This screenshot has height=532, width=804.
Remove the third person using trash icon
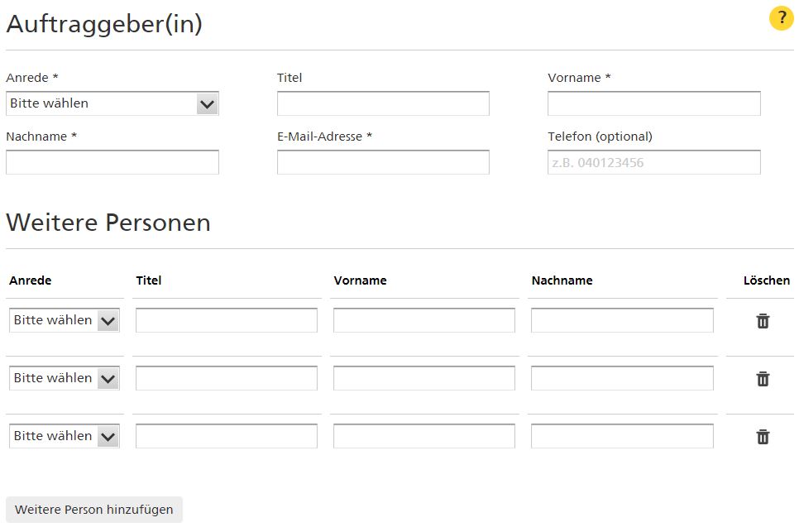763,437
